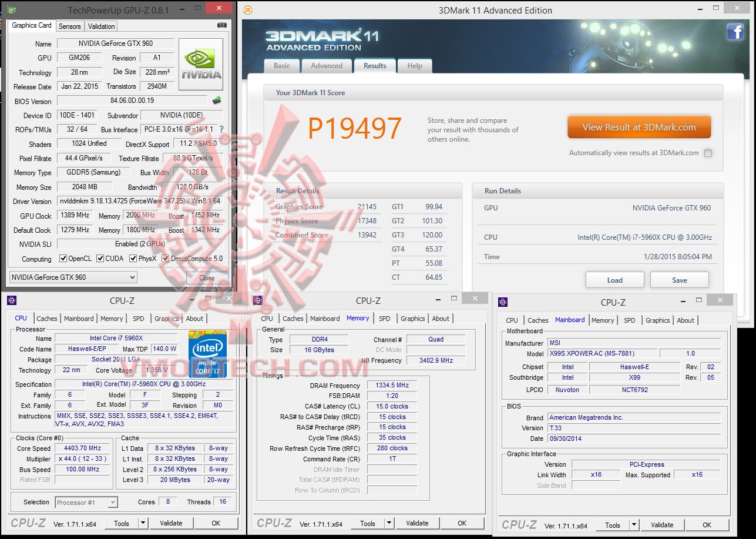Open About tab in CPU-Z Memory window
Image resolution: width=756 pixels, height=539 pixels.
(441, 319)
